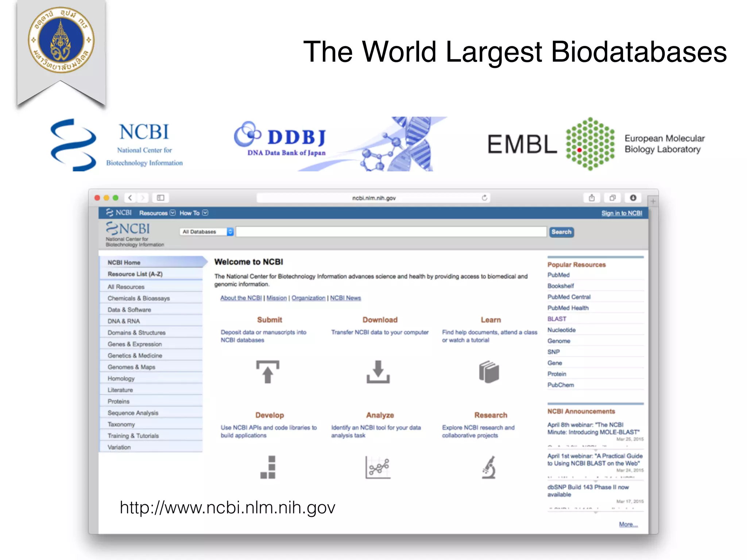
Task: Open PubChem in Popular Resources
Action: click(561, 385)
